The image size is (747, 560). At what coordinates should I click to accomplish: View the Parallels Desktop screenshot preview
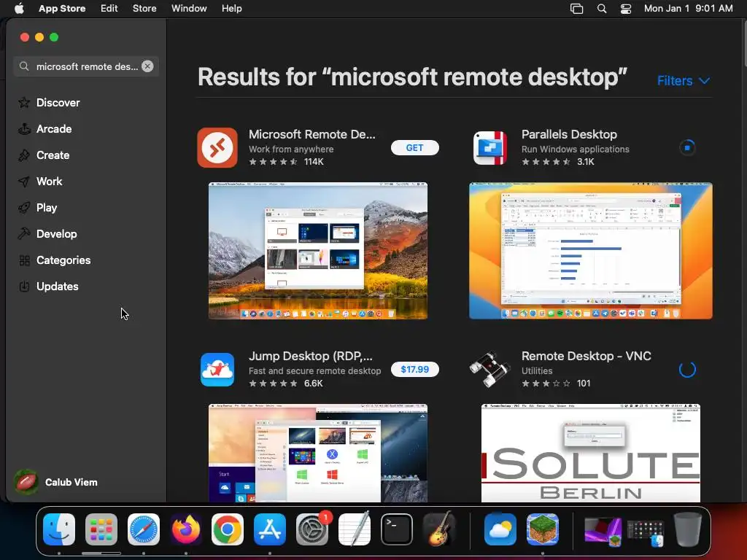[591, 251]
